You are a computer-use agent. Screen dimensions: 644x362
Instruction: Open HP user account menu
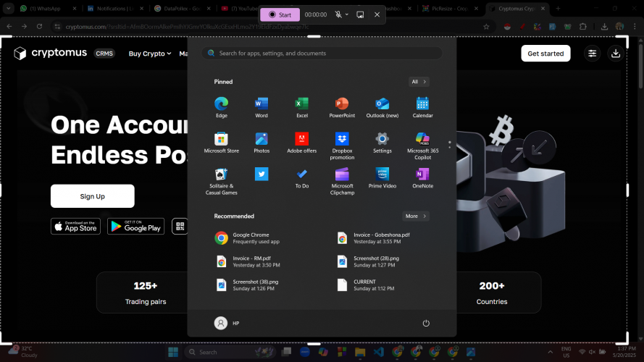click(227, 324)
